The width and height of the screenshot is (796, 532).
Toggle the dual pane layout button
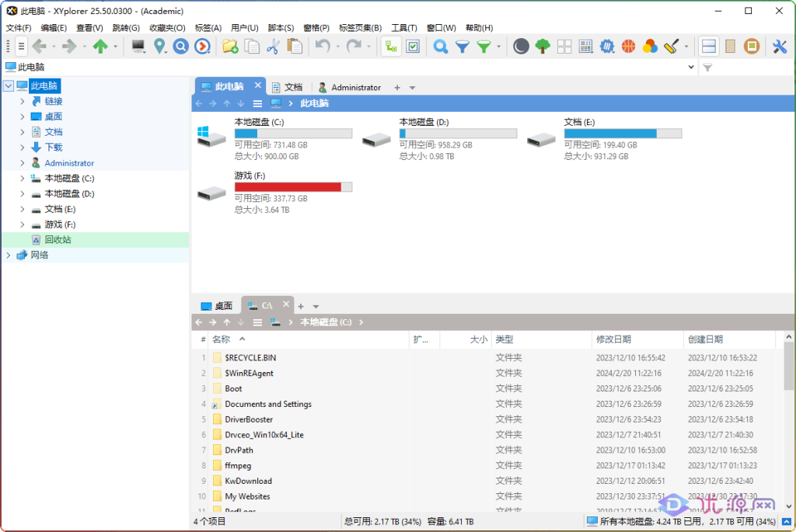point(709,47)
